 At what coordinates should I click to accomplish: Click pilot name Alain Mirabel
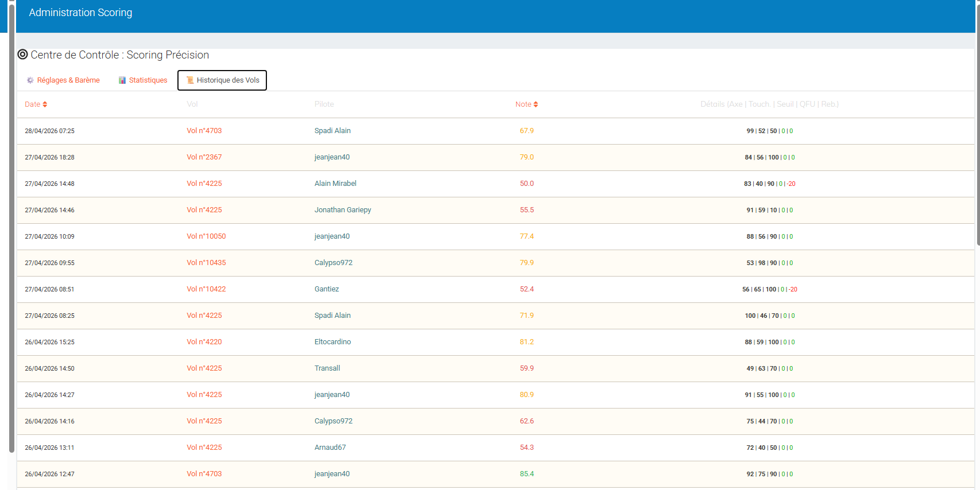335,184
